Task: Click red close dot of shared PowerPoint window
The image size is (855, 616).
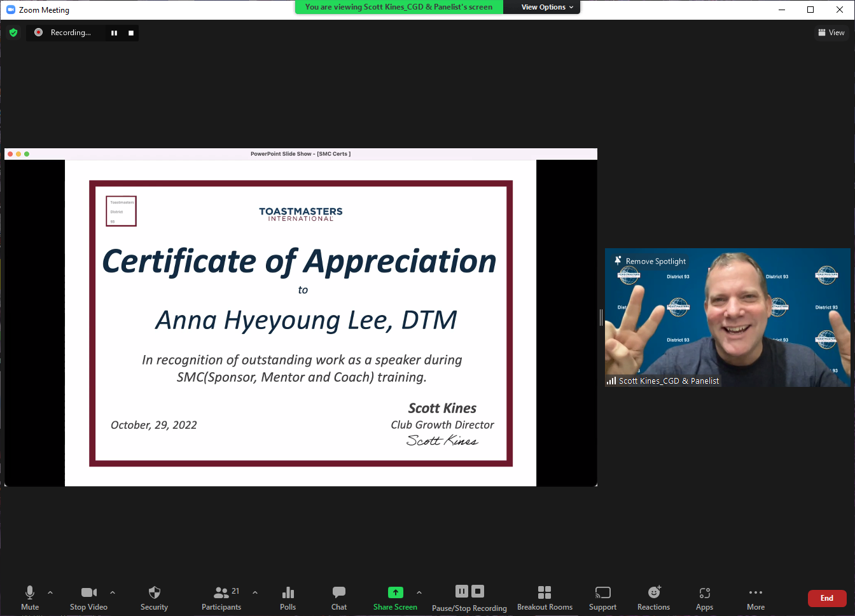Action: click(x=10, y=154)
